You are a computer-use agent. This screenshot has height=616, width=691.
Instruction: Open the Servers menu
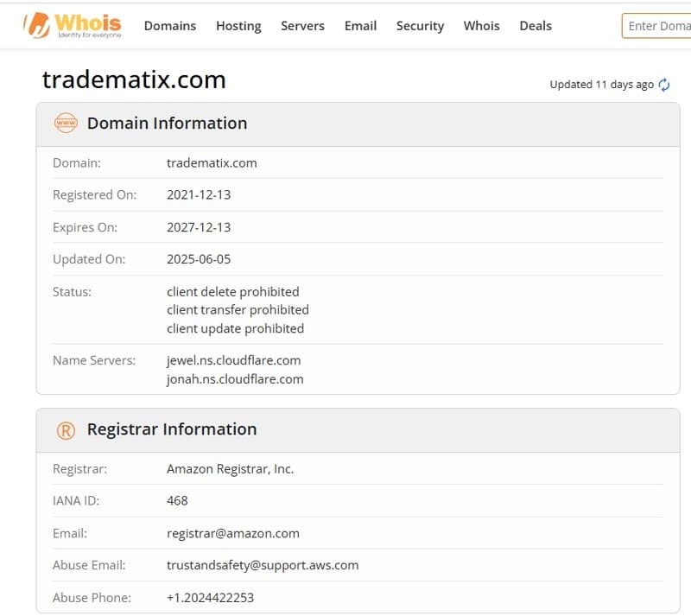pyautogui.click(x=303, y=26)
